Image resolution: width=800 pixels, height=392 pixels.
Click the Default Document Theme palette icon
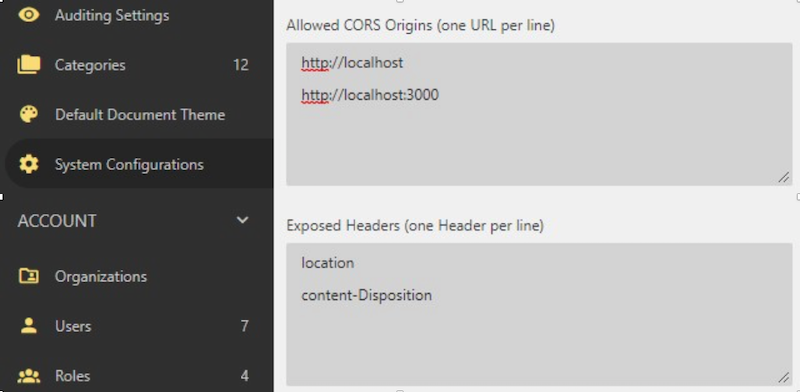tap(29, 114)
